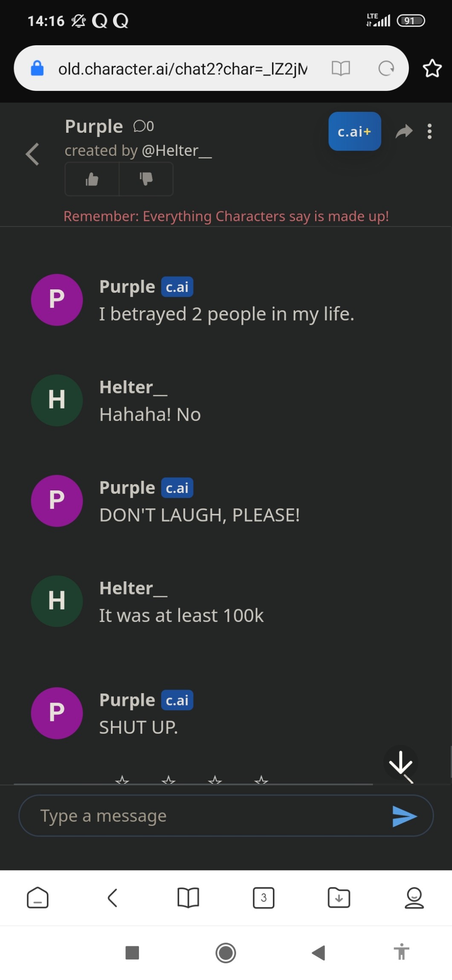452x980 pixels.
Task: Click the URL address bar text
Action: [183, 69]
